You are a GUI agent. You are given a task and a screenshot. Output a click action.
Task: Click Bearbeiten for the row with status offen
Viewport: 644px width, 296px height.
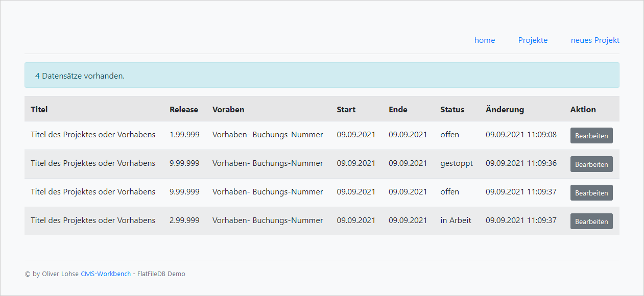click(591, 135)
